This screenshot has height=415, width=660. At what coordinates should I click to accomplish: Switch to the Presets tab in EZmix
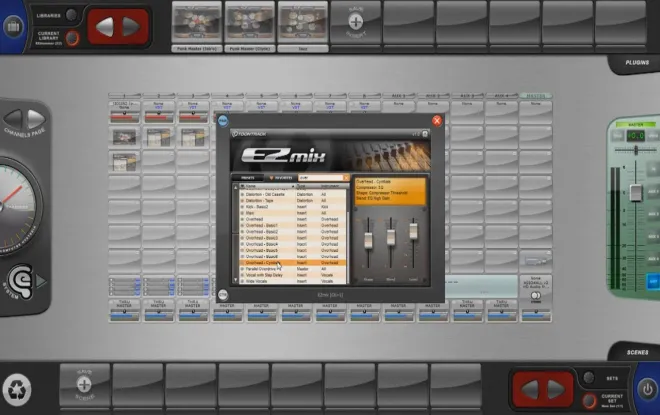point(248,178)
